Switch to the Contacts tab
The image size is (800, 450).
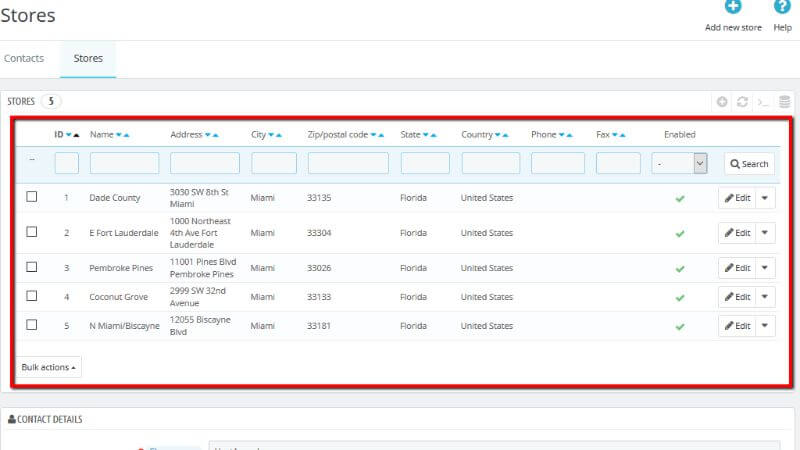click(x=24, y=58)
